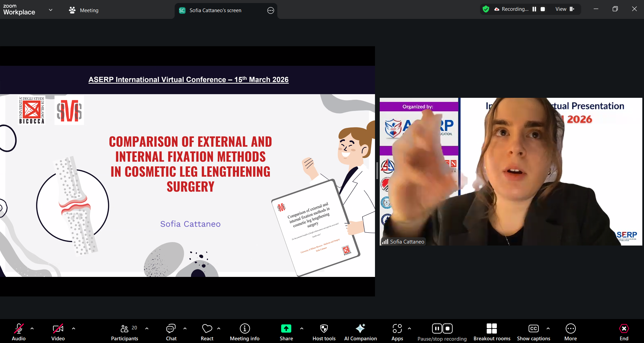Expand Audio settings options
644x343 pixels.
click(32, 328)
